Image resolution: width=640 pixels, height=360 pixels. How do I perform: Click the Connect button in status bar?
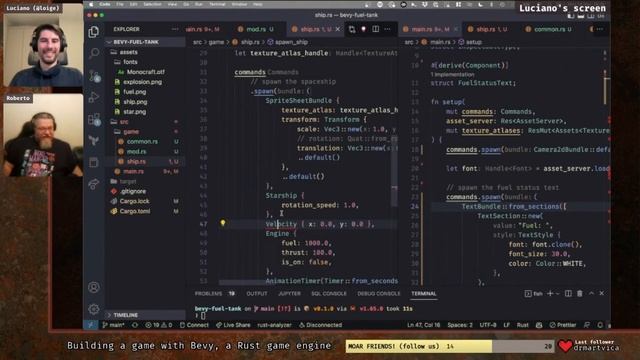coord(194,325)
